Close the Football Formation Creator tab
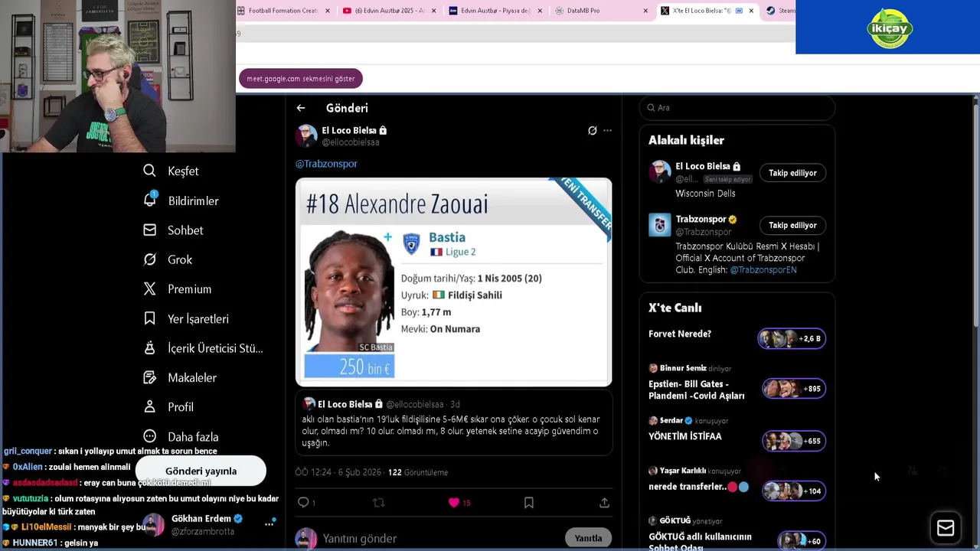 pyautogui.click(x=328, y=11)
